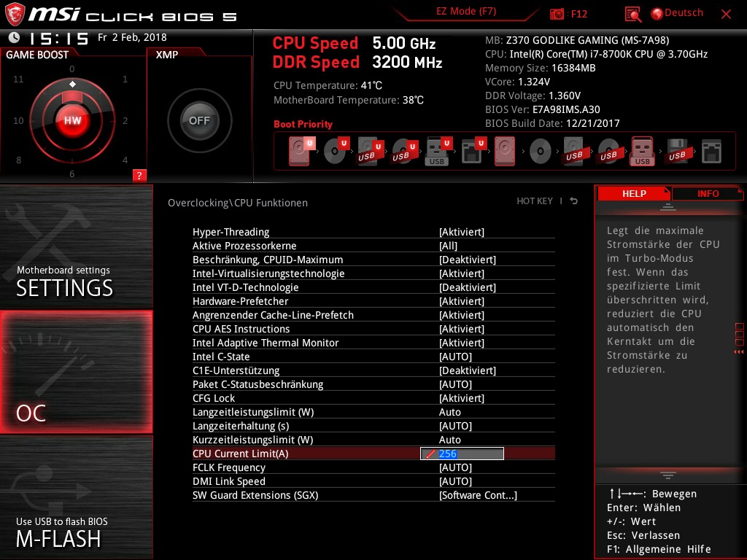Select the legacy CD/DVD boot device icon
This screenshot has height=560, width=747.
pyautogui.click(x=541, y=152)
